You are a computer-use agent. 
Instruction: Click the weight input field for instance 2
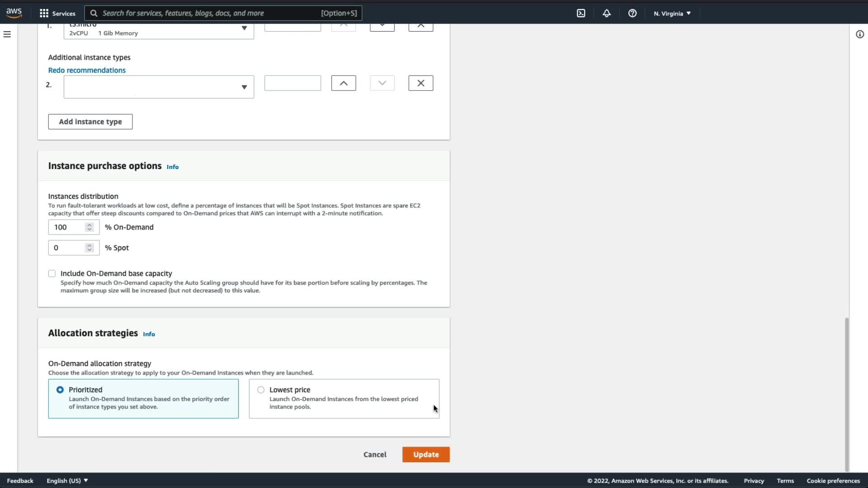click(292, 83)
